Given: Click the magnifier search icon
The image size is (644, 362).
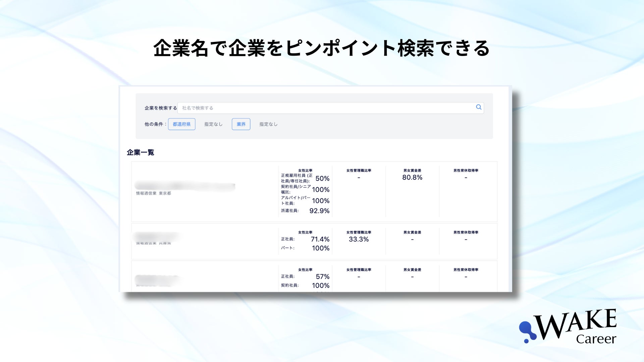Looking at the screenshot, I should click(479, 107).
